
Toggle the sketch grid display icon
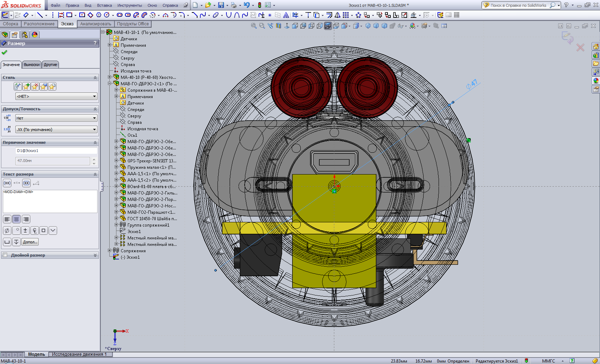(457, 15)
